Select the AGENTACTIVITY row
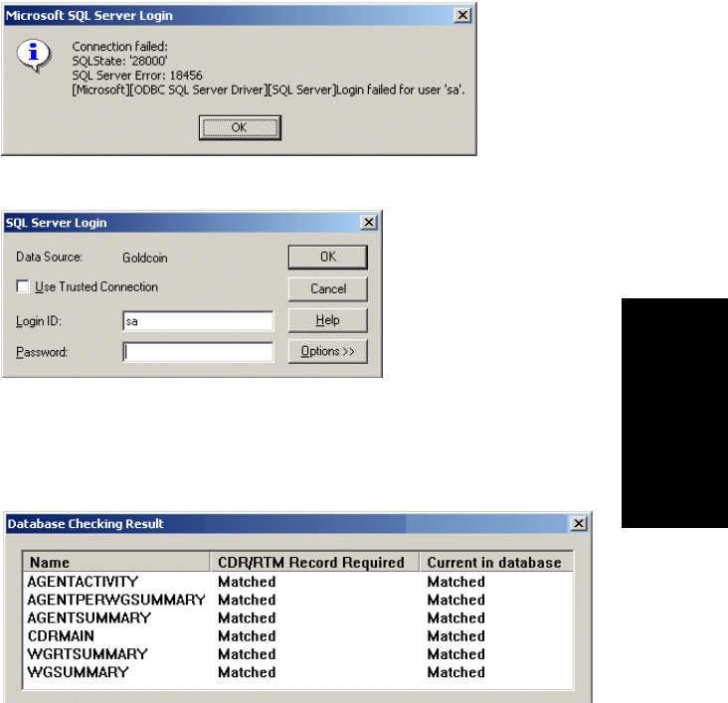Viewport: 728px width, 703px height. (298, 582)
